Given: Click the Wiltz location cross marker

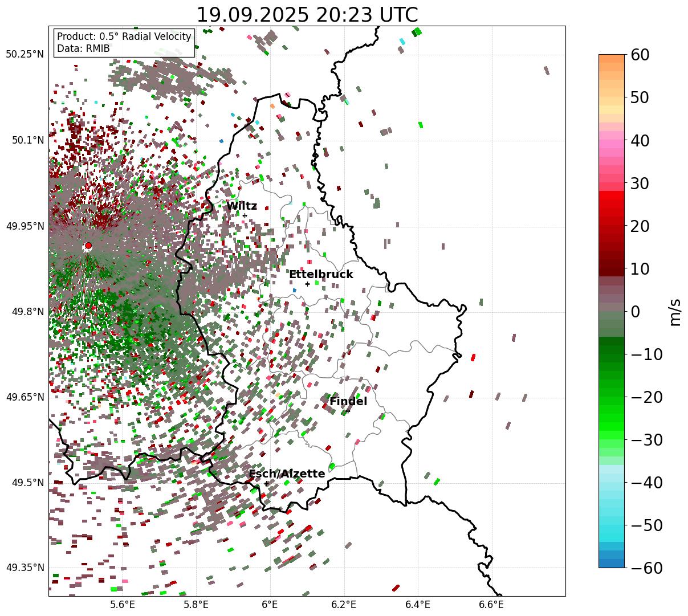Looking at the screenshot, I should [x=245, y=215].
